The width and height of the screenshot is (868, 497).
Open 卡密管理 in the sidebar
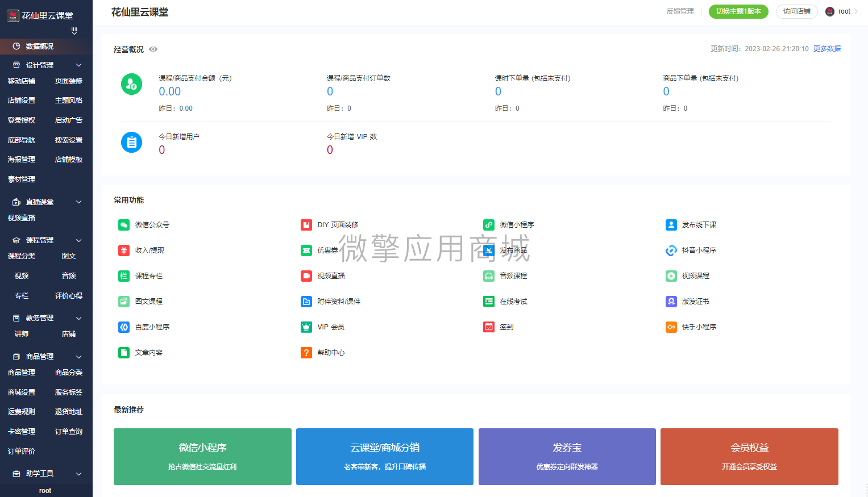coord(22,432)
